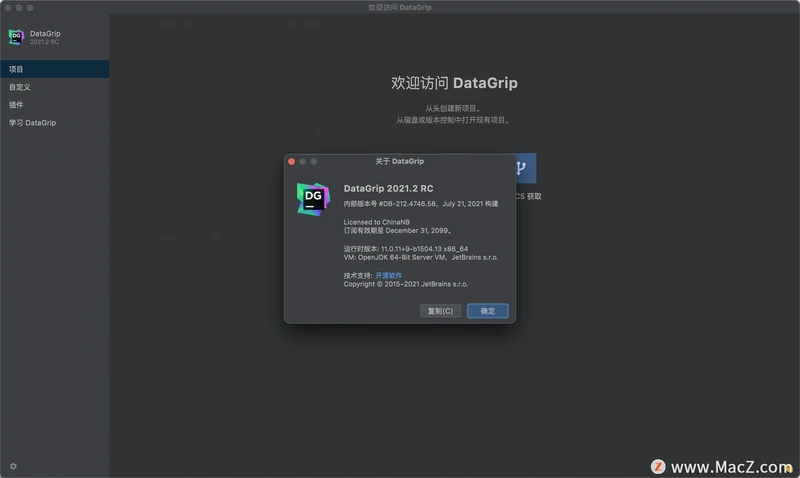
Task: Close the main welcome window with red button
Action: click(x=8, y=8)
